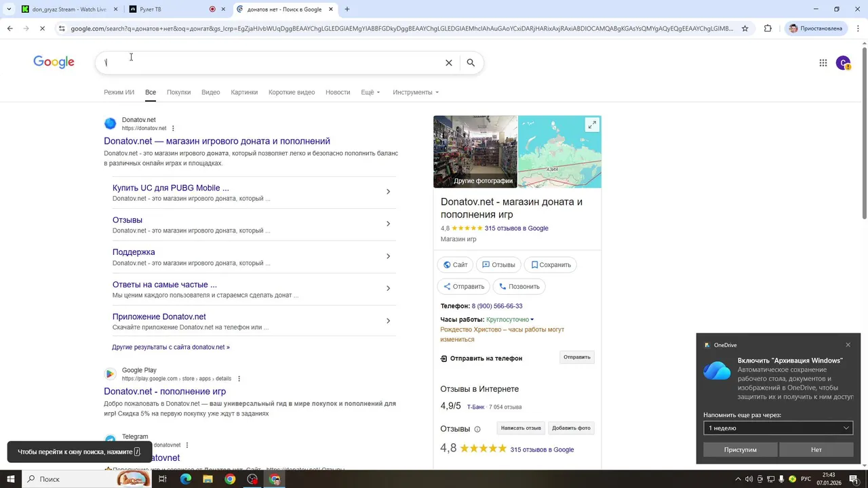Open the store photo thumbnail Другие фотографии
The height and width of the screenshot is (488, 868).
475,151
